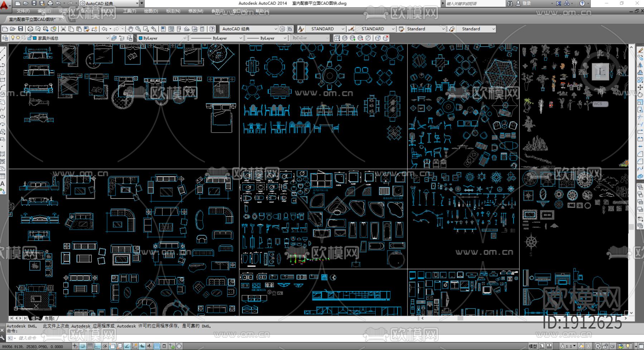644x350 pixels.
Task: Click the New drawing icon in Standard toolbar
Action: click(5, 29)
